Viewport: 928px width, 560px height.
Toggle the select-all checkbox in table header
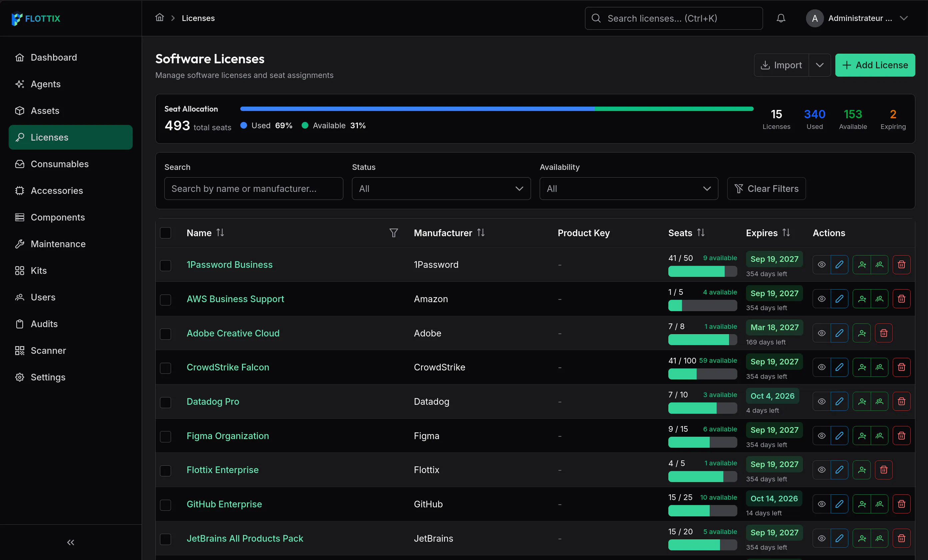coord(165,233)
